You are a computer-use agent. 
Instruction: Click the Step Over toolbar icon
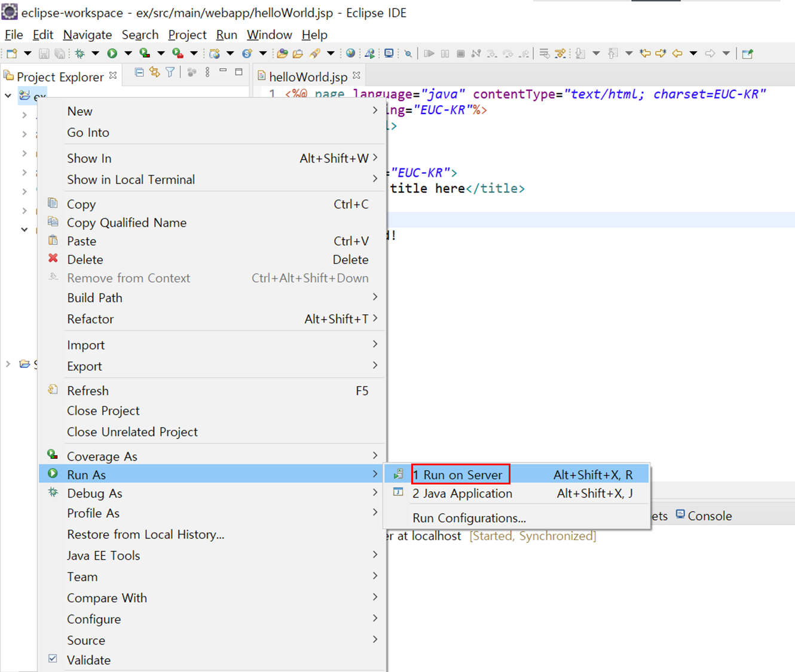pos(508,53)
